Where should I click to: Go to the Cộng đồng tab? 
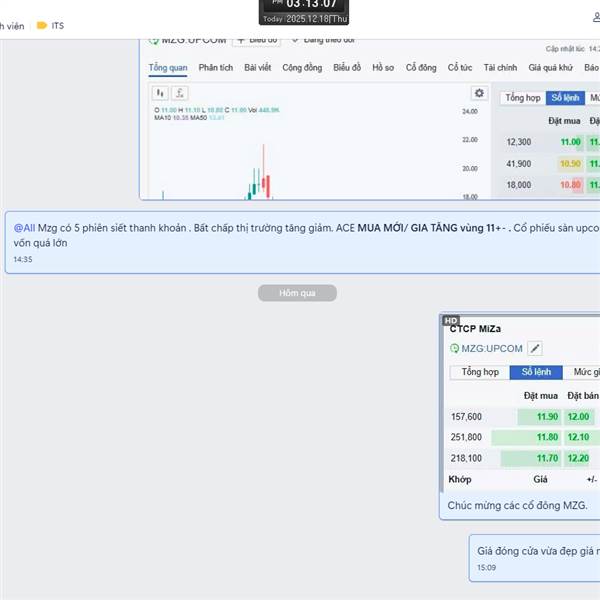(x=302, y=68)
